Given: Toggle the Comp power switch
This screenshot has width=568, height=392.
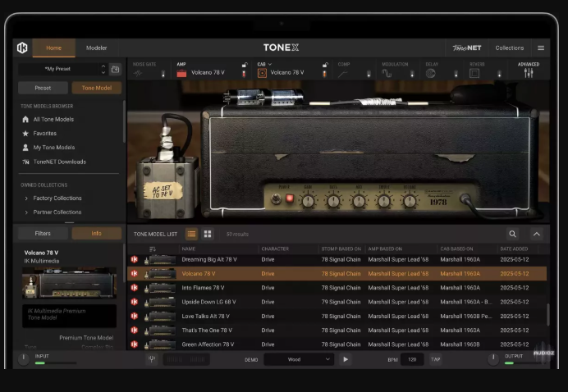Looking at the screenshot, I should 369,74.
